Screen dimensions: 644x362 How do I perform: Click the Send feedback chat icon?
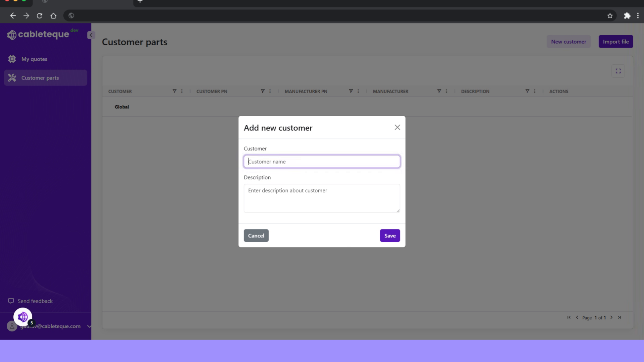point(11,301)
